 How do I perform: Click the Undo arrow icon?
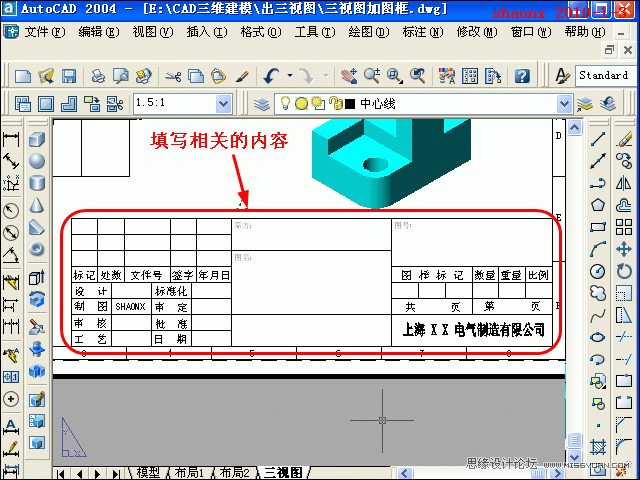[x=272, y=76]
